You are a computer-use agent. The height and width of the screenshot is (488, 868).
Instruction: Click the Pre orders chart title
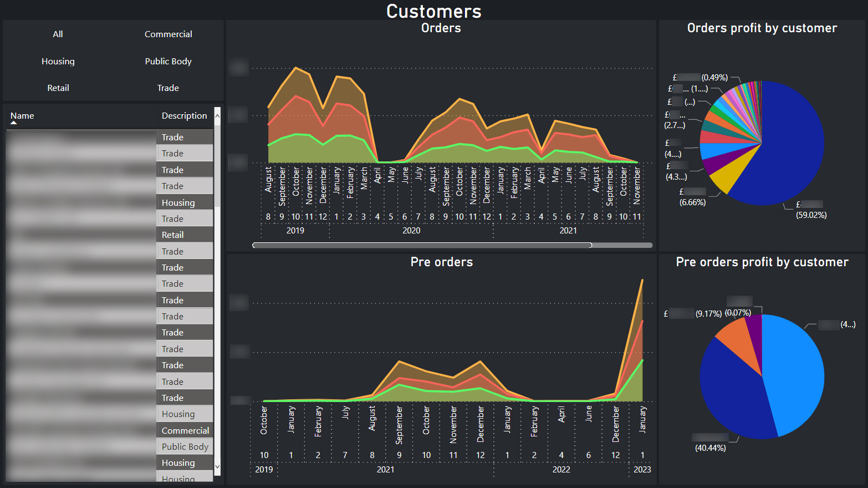(442, 262)
